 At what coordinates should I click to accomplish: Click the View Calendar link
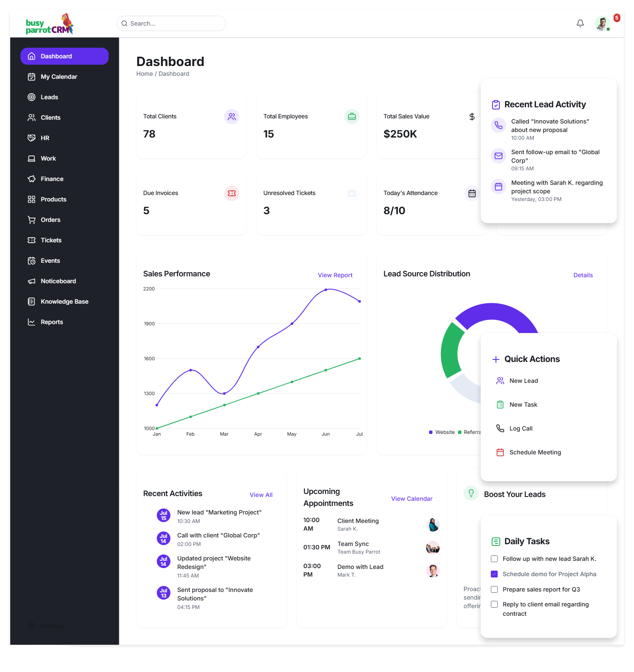coord(412,499)
